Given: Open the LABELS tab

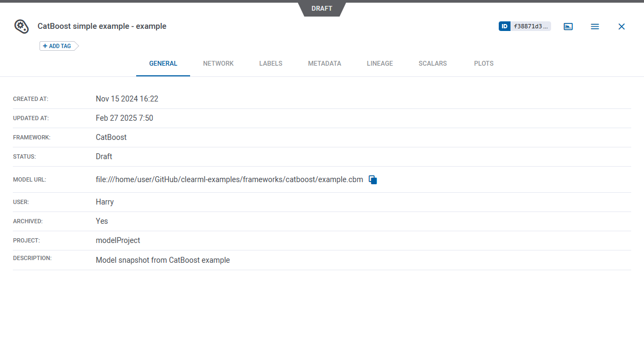Looking at the screenshot, I should point(271,64).
